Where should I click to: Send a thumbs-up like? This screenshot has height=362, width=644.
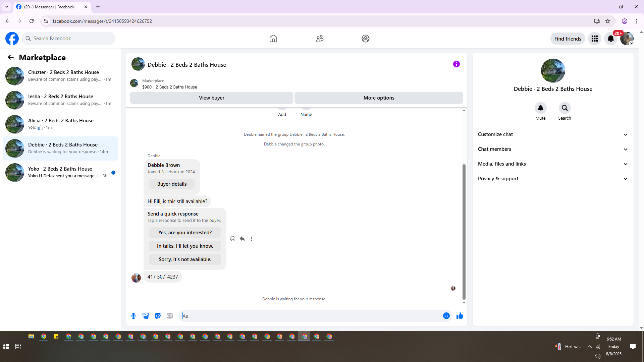pos(460,316)
